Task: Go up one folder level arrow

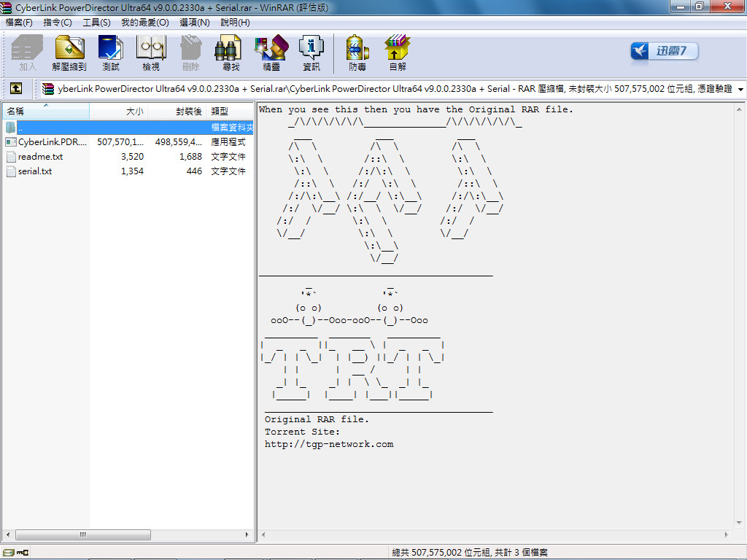Action: (16, 88)
